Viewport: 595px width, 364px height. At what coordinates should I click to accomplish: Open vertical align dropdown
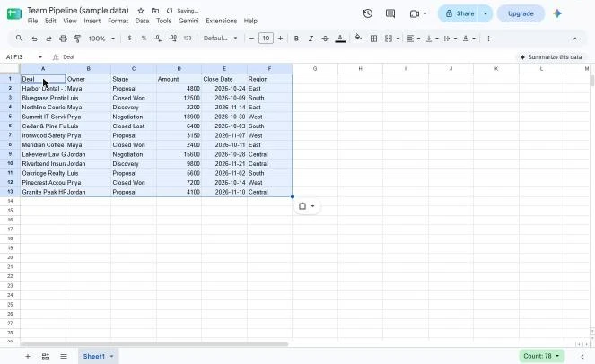433,39
